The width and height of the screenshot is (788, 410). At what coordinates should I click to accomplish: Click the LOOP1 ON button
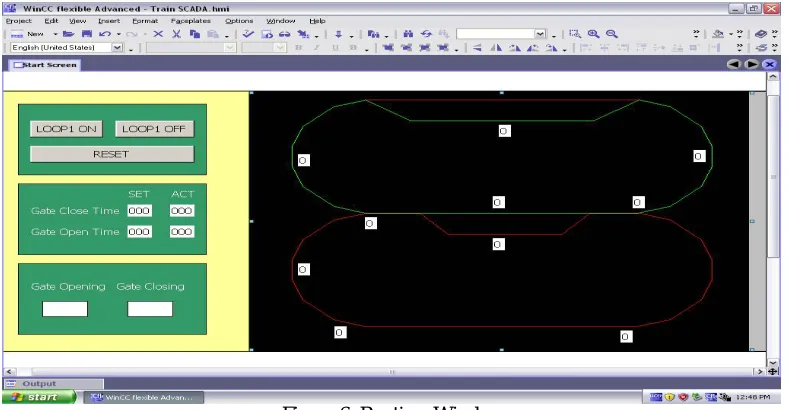(x=66, y=129)
